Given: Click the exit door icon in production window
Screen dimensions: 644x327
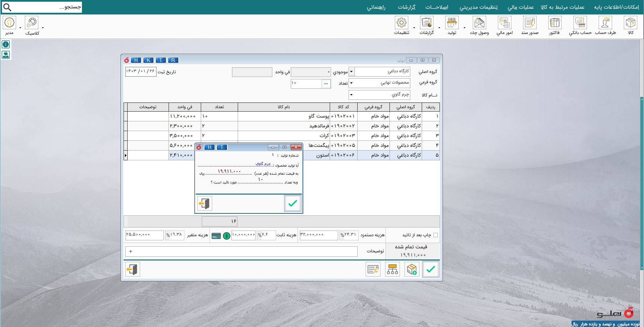Looking at the screenshot, I should pos(132,269).
